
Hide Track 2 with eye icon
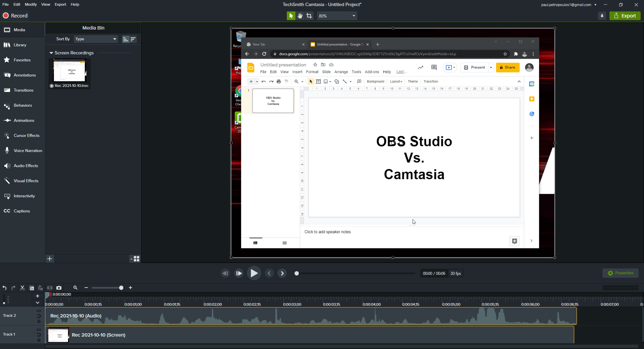tap(39, 311)
